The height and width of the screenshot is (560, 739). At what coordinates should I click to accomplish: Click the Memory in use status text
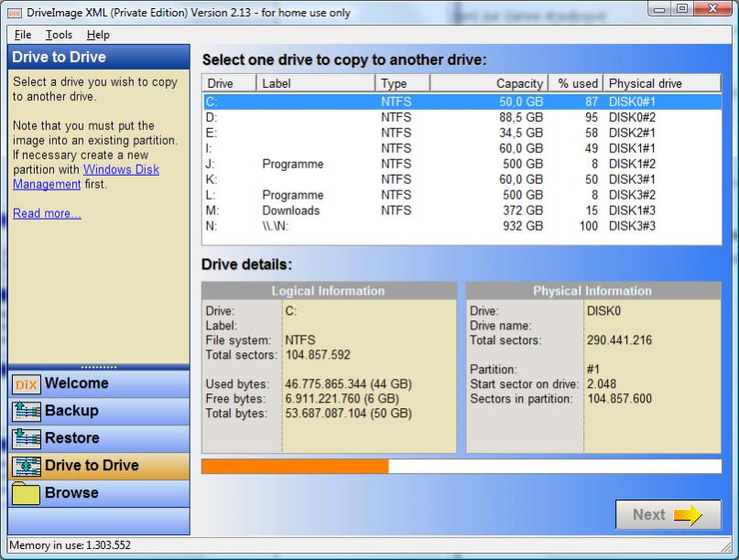71,545
